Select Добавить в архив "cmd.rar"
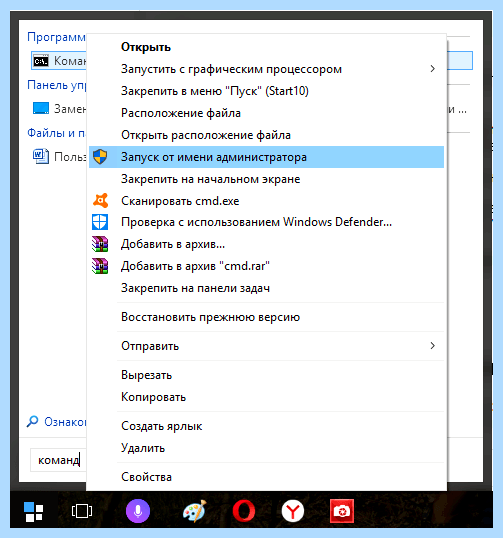 266,266
